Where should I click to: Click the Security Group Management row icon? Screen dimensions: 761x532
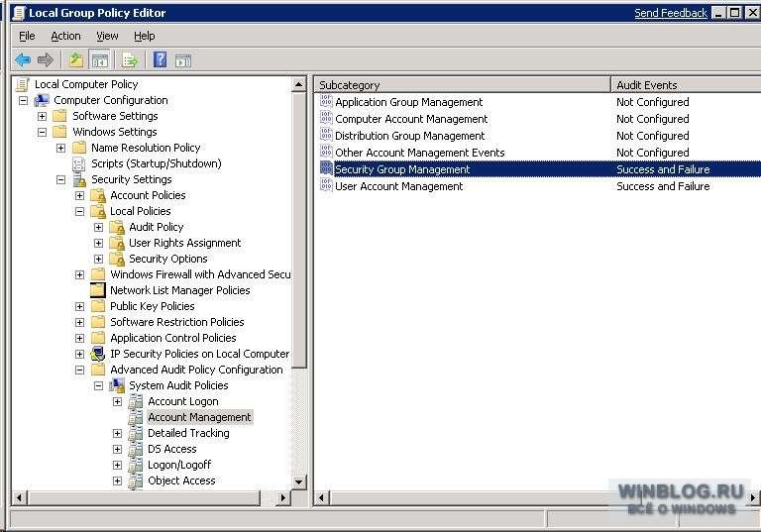pyautogui.click(x=326, y=169)
